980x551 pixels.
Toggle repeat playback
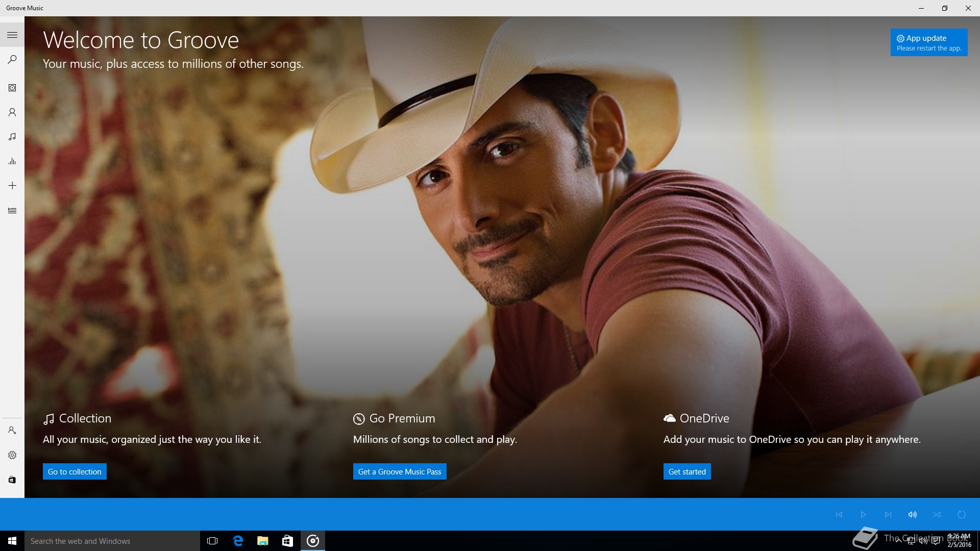click(962, 514)
